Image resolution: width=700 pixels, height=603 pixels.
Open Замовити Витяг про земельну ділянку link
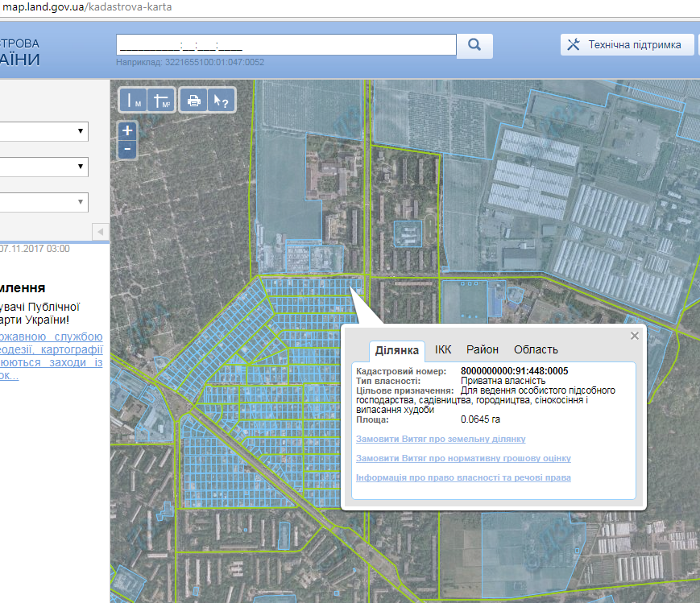click(441, 439)
